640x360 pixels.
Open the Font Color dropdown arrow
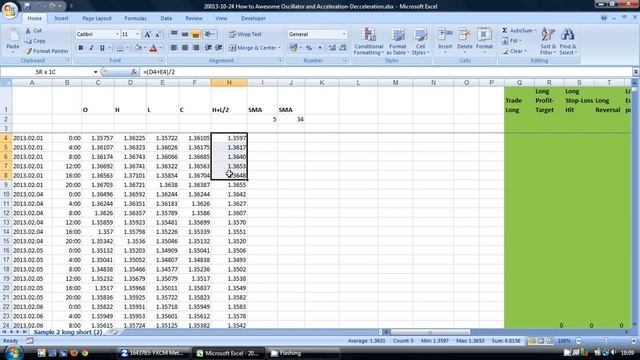coord(160,48)
